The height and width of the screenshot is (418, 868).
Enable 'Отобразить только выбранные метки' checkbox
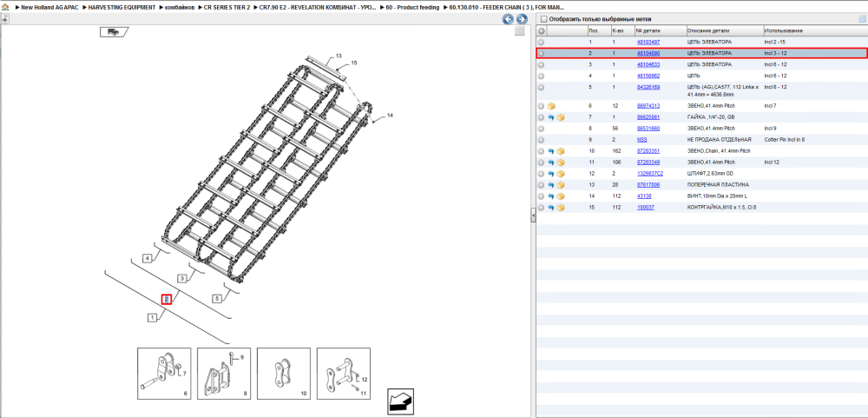(543, 19)
